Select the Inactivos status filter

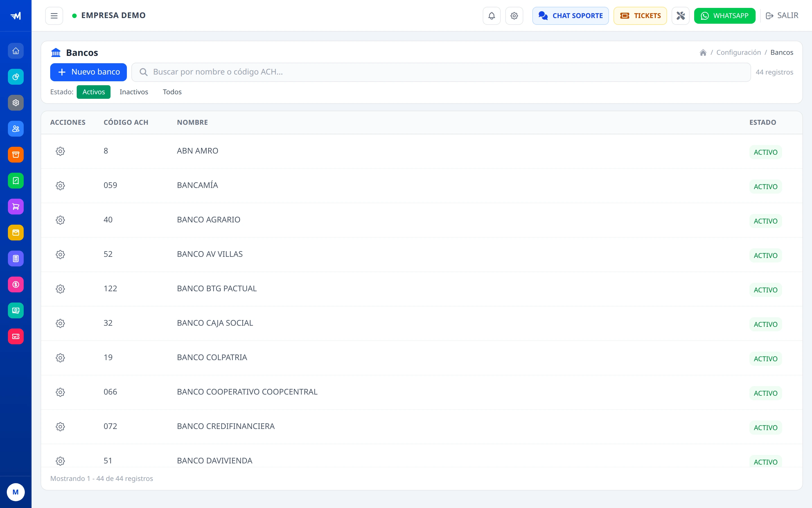coord(134,92)
